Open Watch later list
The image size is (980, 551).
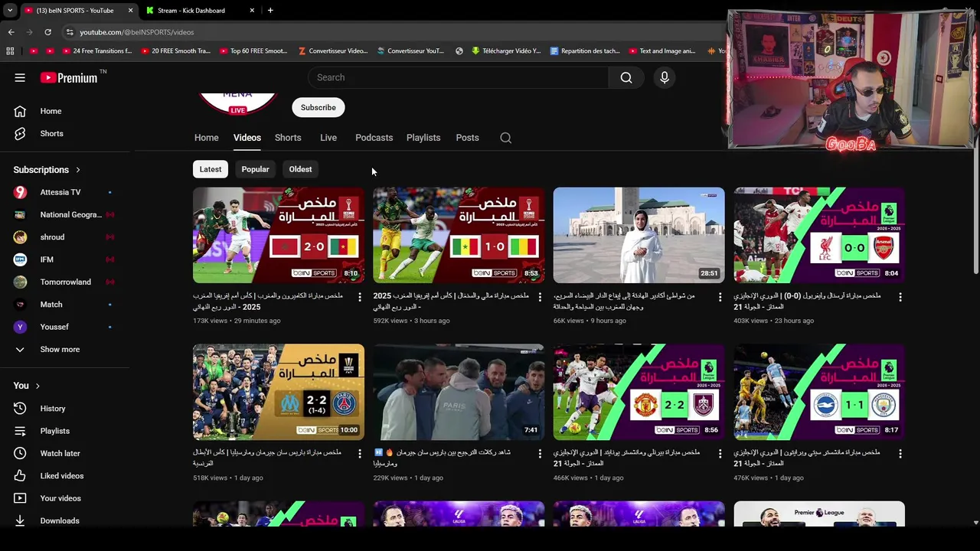pyautogui.click(x=60, y=453)
